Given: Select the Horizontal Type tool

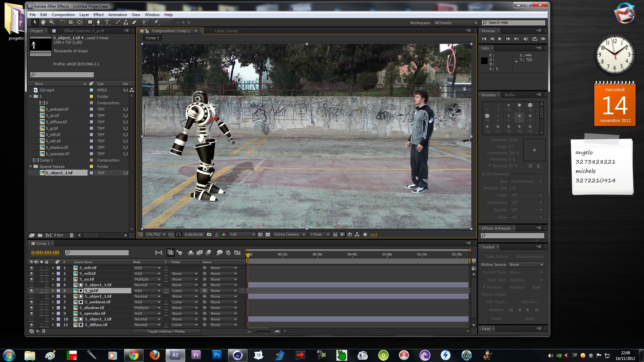Looking at the screenshot, I should coord(107,22).
